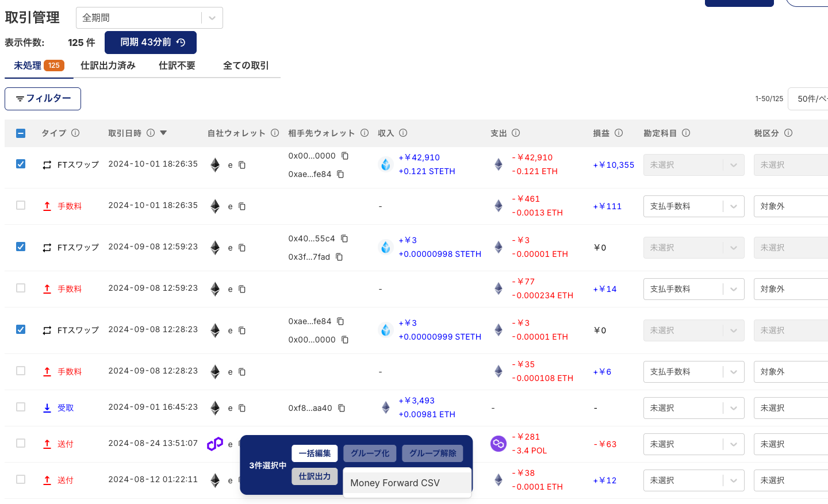This screenshot has height=504, width=828.
Task: Copy wallet address 0xf8...aa40
Action: tap(342, 408)
